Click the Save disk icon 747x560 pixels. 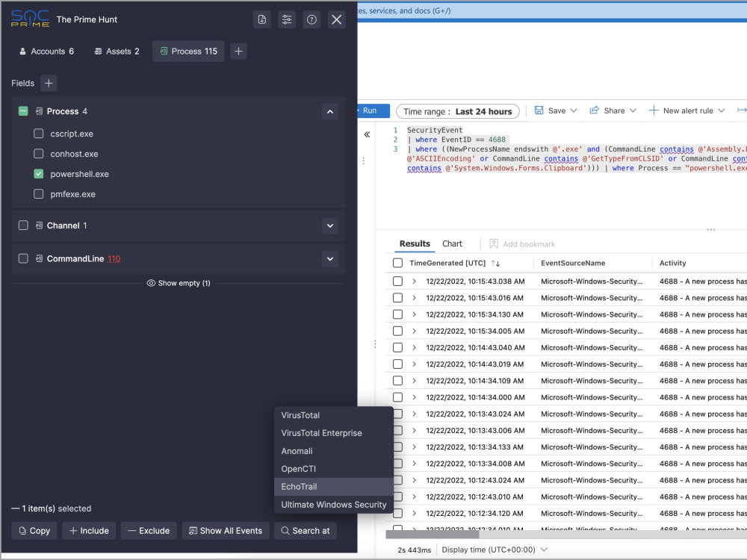click(539, 111)
